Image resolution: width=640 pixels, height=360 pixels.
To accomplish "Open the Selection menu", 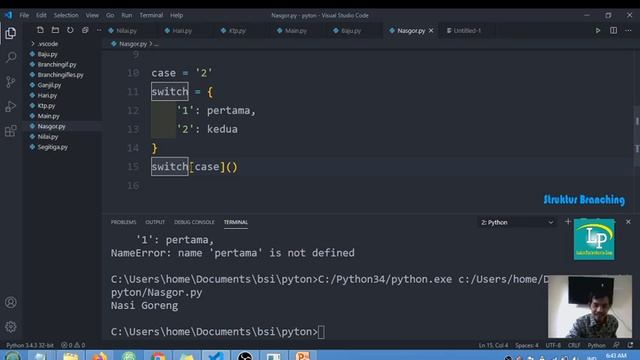I will click(66, 15).
